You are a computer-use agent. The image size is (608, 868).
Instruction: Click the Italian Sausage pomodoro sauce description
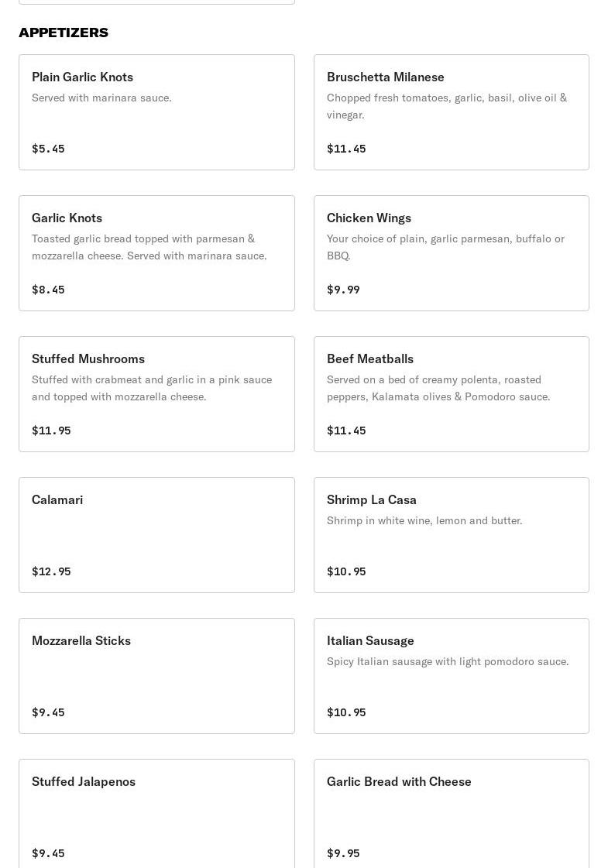click(448, 661)
